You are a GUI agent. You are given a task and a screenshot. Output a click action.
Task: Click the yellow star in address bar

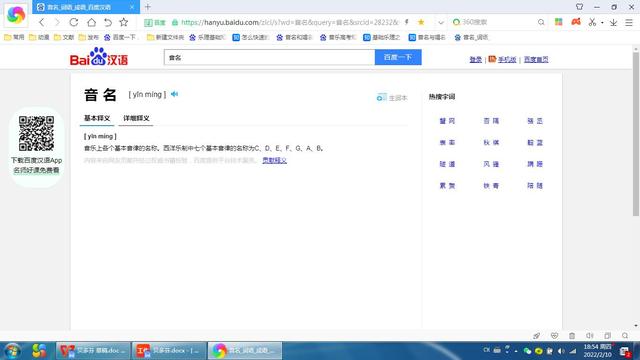pyautogui.click(x=421, y=22)
